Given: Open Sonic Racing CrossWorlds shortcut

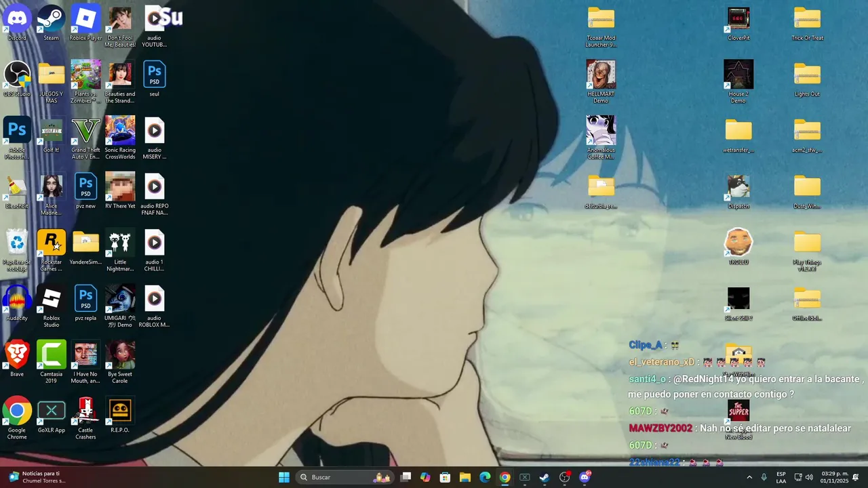Looking at the screenshot, I should [120, 139].
